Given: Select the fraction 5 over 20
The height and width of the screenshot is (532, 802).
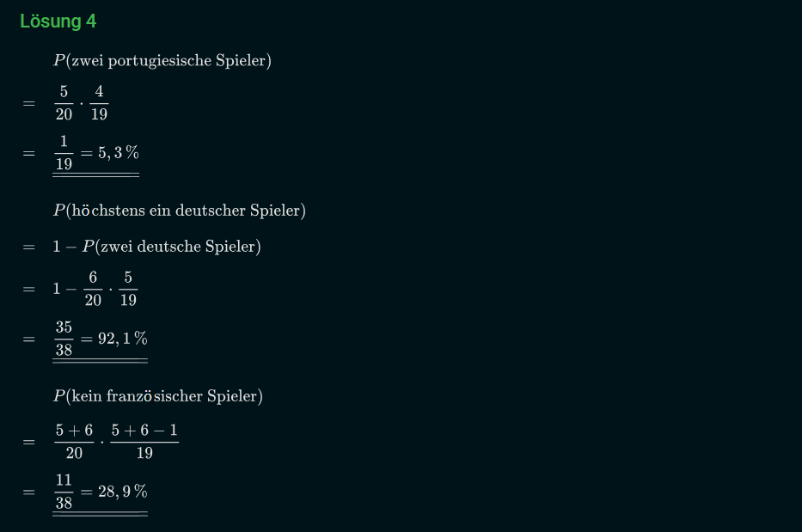Looking at the screenshot, I should tap(64, 103).
